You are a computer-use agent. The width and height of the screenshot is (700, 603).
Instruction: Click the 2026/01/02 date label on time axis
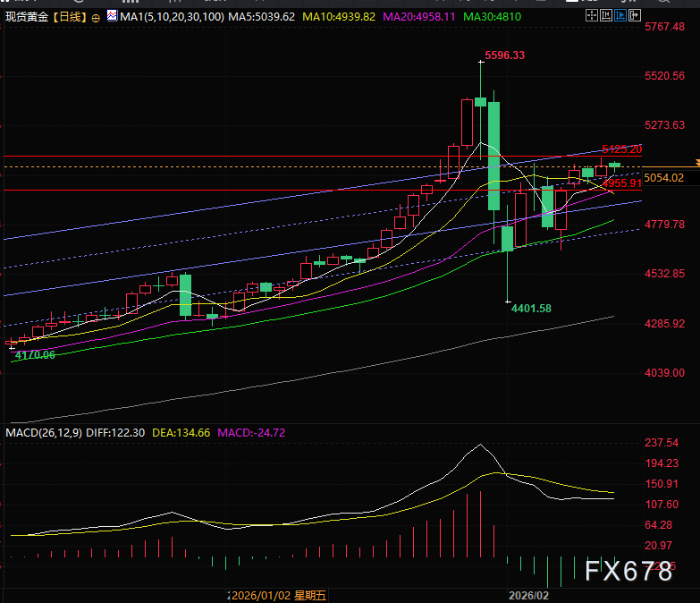coord(257,594)
